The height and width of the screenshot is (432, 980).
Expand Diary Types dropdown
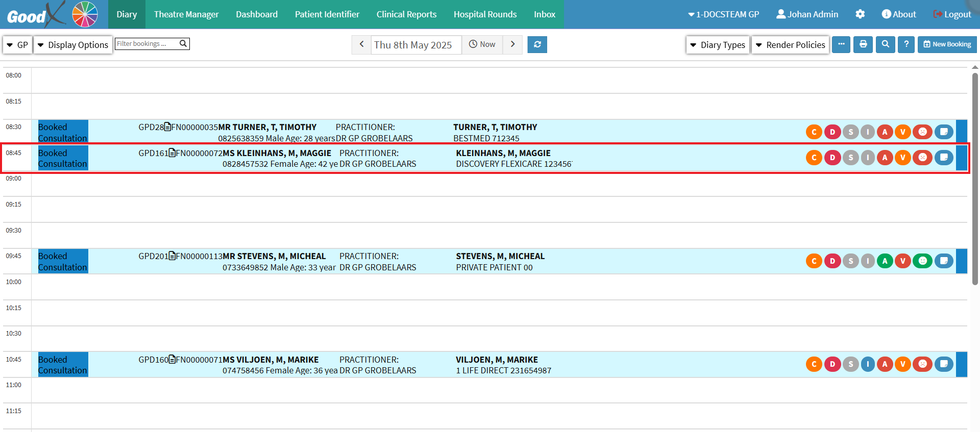tap(718, 45)
